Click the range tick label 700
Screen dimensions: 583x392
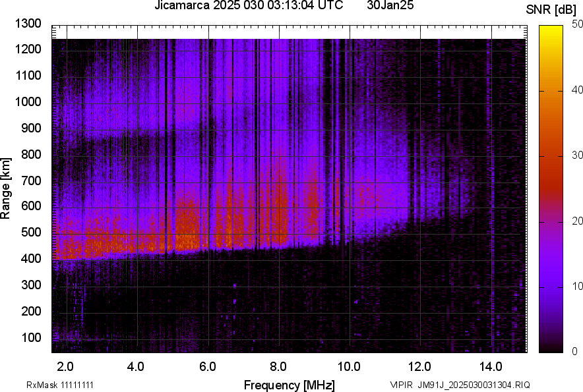[31, 181]
